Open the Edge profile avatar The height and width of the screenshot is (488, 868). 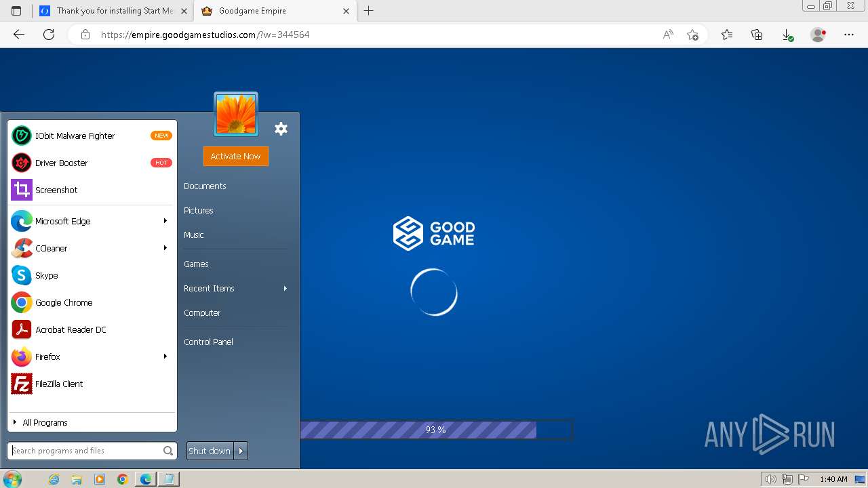[818, 35]
